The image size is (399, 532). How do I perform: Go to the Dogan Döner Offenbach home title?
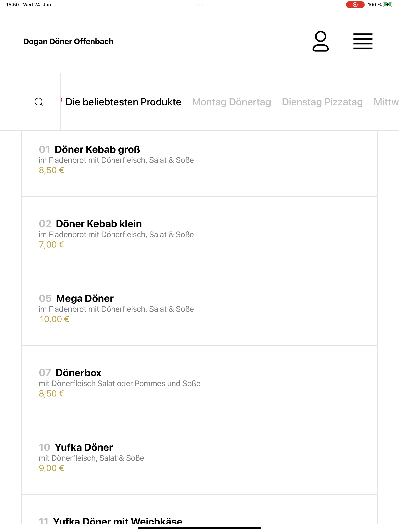tap(68, 41)
